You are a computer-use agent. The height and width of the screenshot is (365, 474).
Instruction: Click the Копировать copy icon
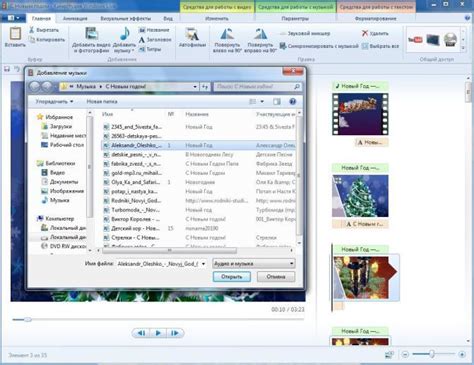32,40
